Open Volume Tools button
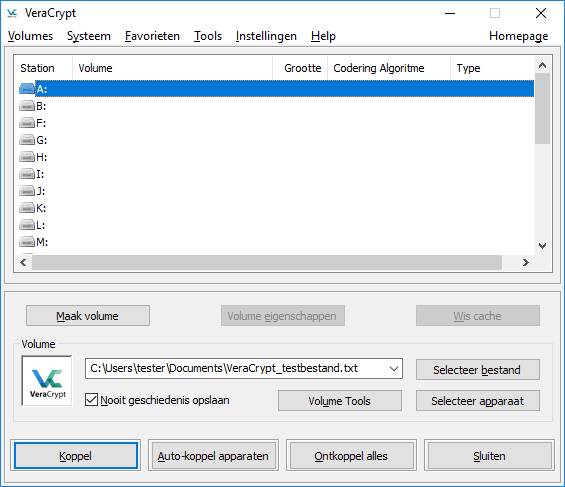The width and height of the screenshot is (565, 487). click(339, 401)
